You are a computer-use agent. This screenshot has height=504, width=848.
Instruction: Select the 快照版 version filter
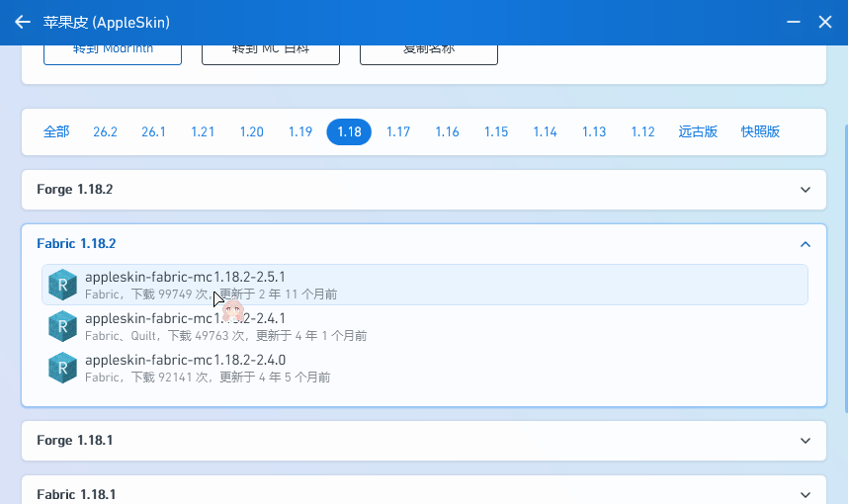pyautogui.click(x=760, y=132)
